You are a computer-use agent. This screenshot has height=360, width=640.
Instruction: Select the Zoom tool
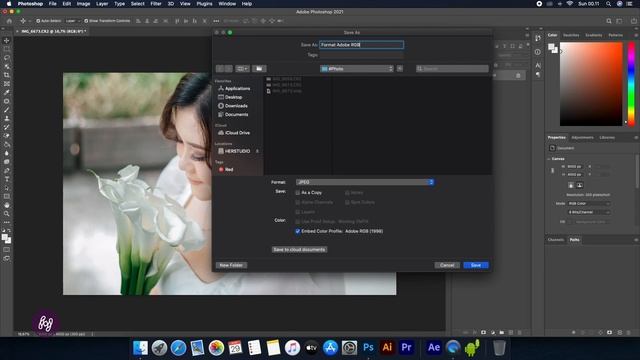tap(7, 213)
